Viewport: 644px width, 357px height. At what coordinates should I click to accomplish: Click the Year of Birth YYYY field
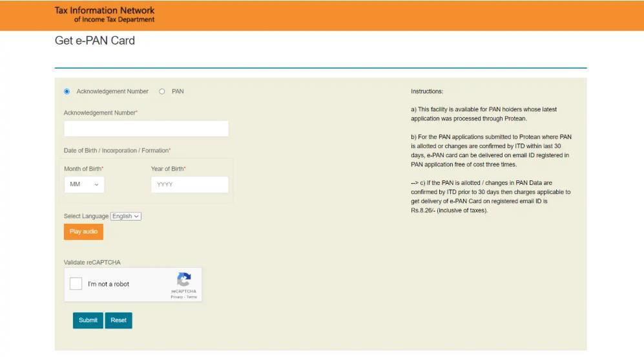point(189,184)
